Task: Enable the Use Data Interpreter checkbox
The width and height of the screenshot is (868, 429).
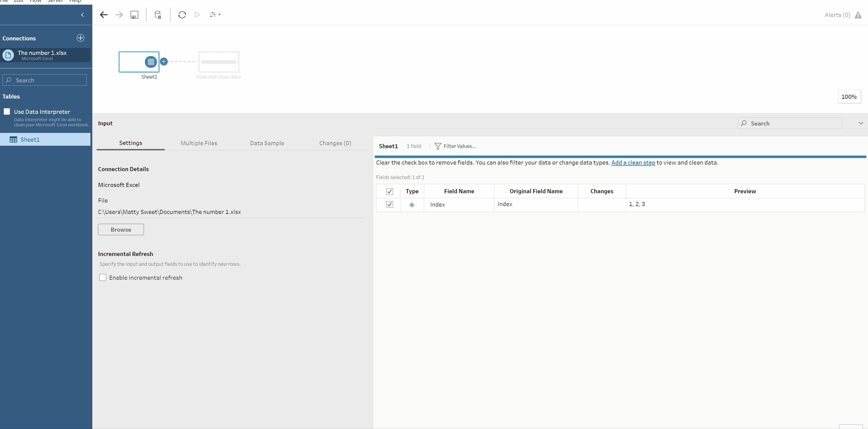Action: pos(7,111)
